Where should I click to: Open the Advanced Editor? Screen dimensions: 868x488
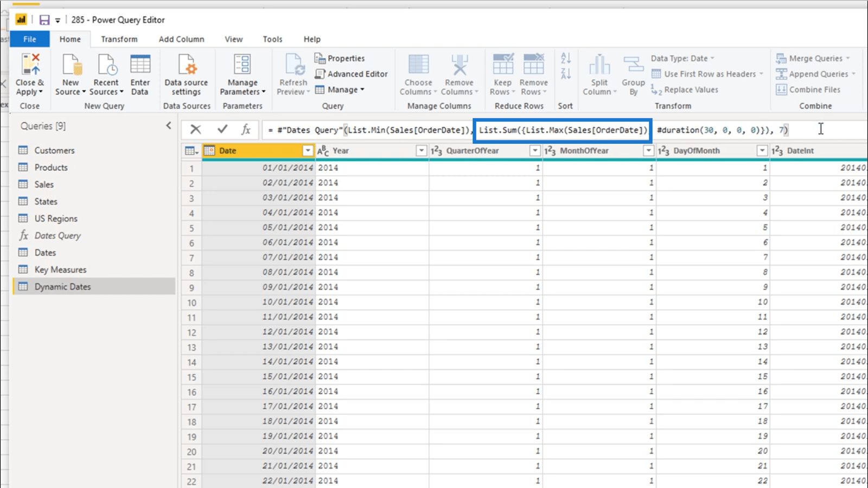(351, 74)
